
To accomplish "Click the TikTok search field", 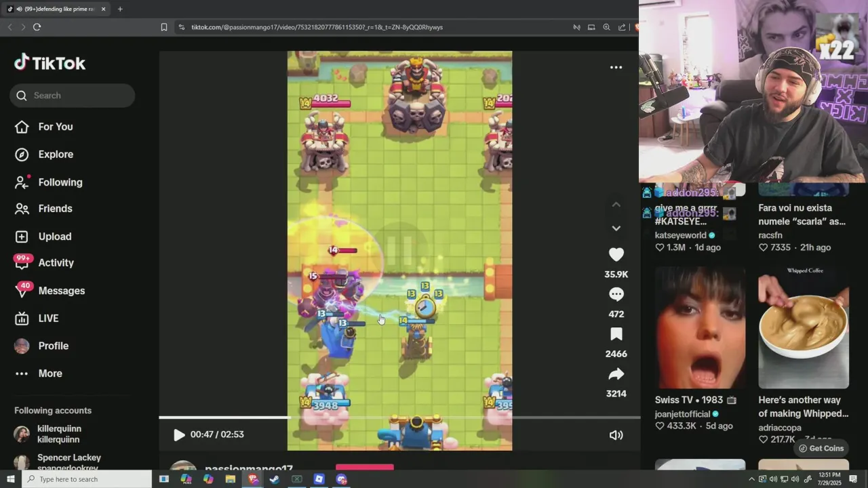I will [x=73, y=96].
